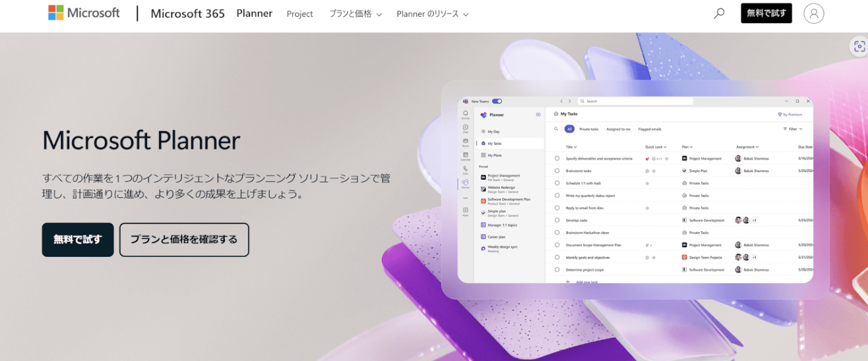Click the hero 無料で試す button
Image resolution: width=868 pixels, height=361 pixels.
[x=78, y=240]
